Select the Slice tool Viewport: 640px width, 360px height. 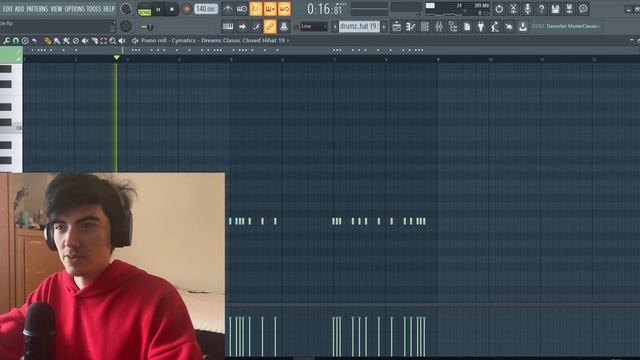pyautogui.click(x=94, y=40)
